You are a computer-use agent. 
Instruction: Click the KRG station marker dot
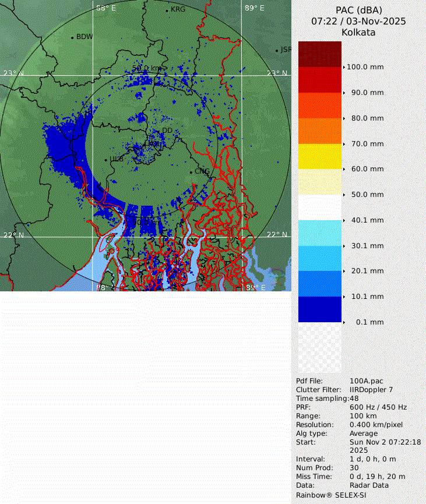point(167,10)
